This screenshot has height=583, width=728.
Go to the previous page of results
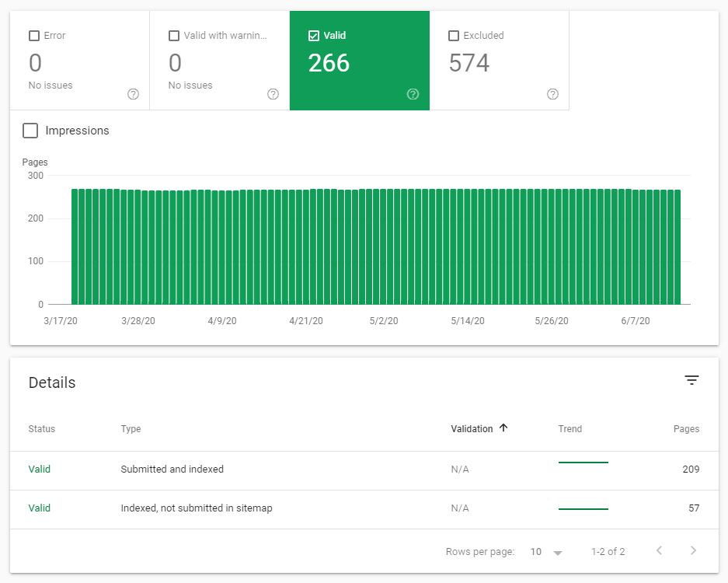(x=660, y=551)
